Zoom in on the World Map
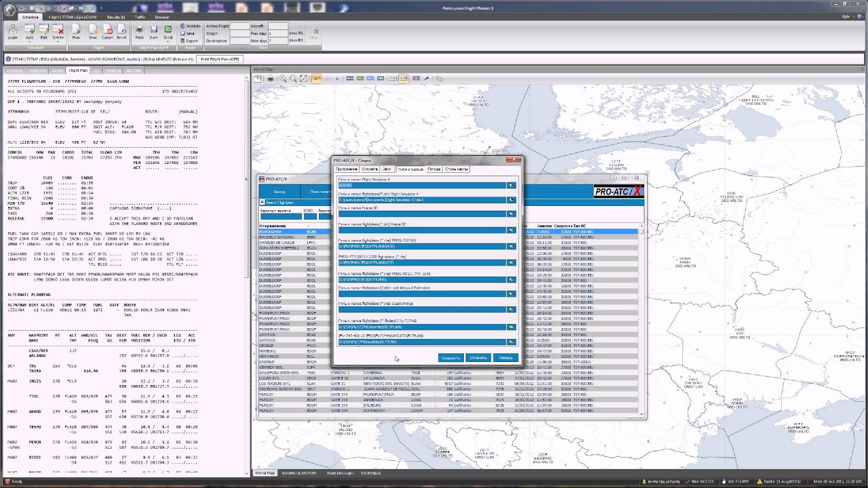The height and width of the screenshot is (488, 868). 283,79
